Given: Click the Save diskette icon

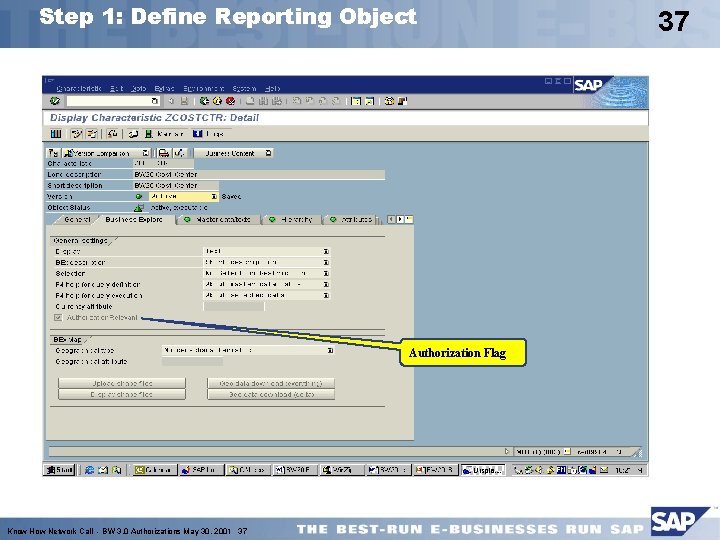Looking at the screenshot, I should coord(184,101).
